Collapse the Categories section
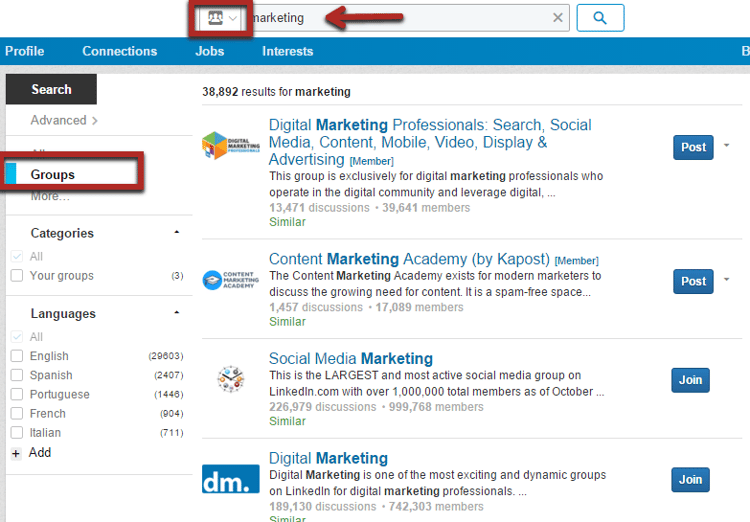The width and height of the screenshot is (750, 522). click(176, 233)
